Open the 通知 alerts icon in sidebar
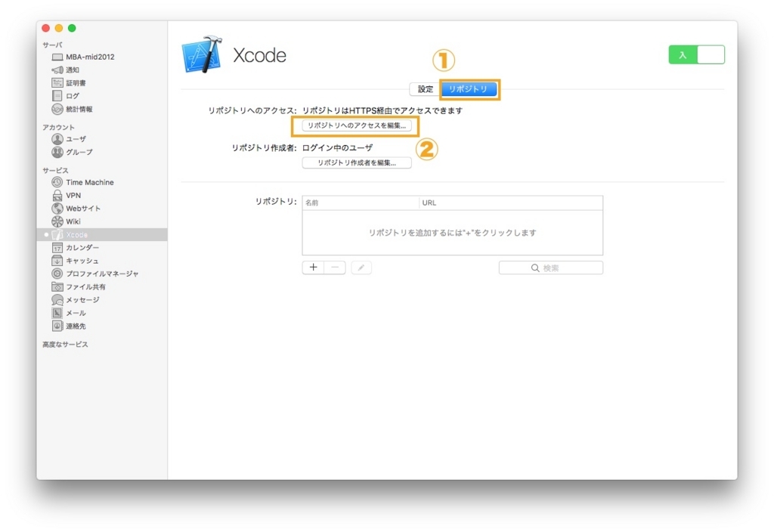The width and height of the screenshot is (774, 532). (57, 70)
